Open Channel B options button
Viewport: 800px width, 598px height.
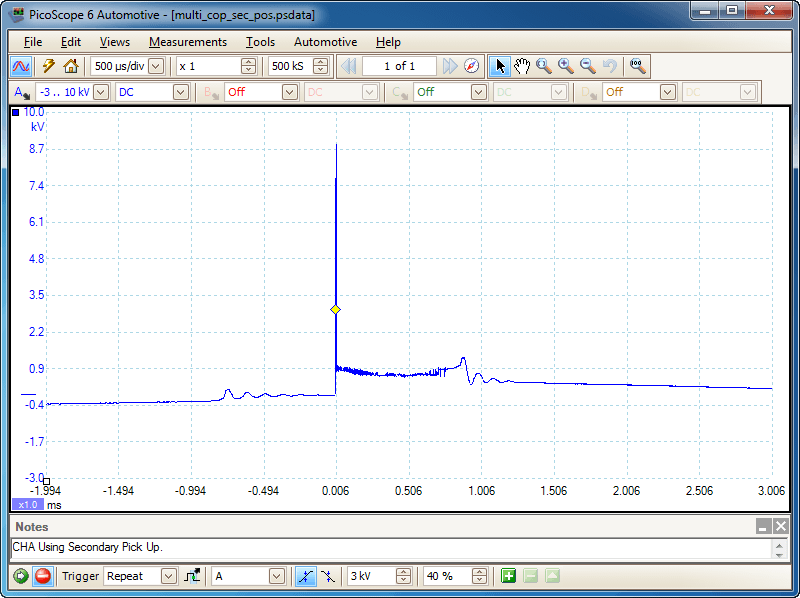click(x=211, y=92)
